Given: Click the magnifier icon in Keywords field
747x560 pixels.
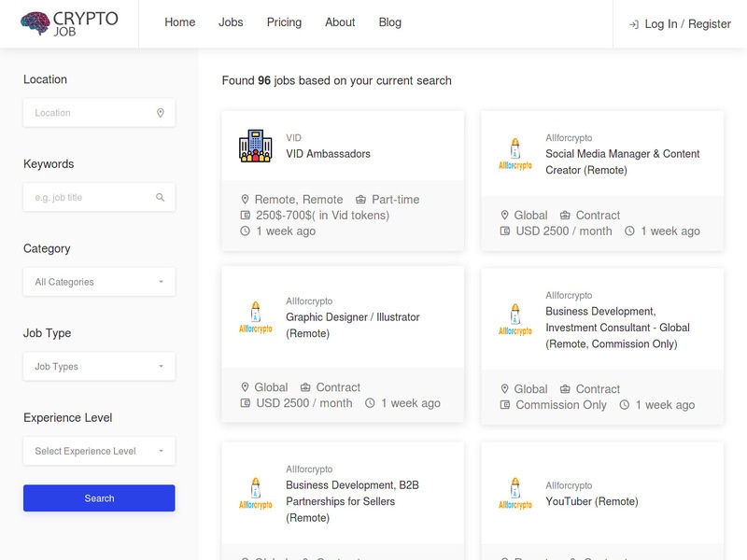Looking at the screenshot, I should point(160,198).
